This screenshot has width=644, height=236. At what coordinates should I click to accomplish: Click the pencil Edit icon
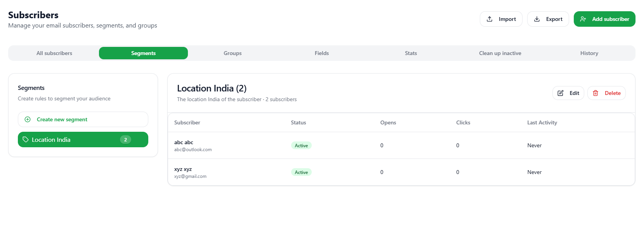click(561, 93)
